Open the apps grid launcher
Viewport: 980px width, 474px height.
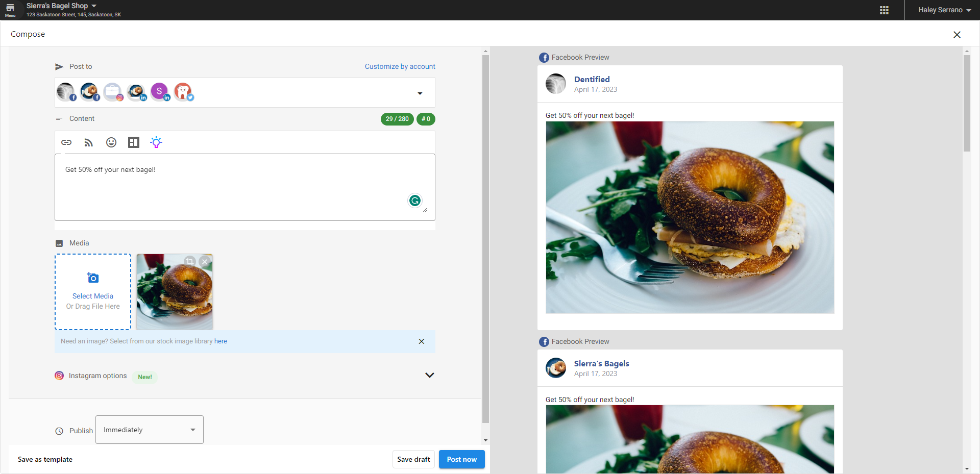point(884,10)
